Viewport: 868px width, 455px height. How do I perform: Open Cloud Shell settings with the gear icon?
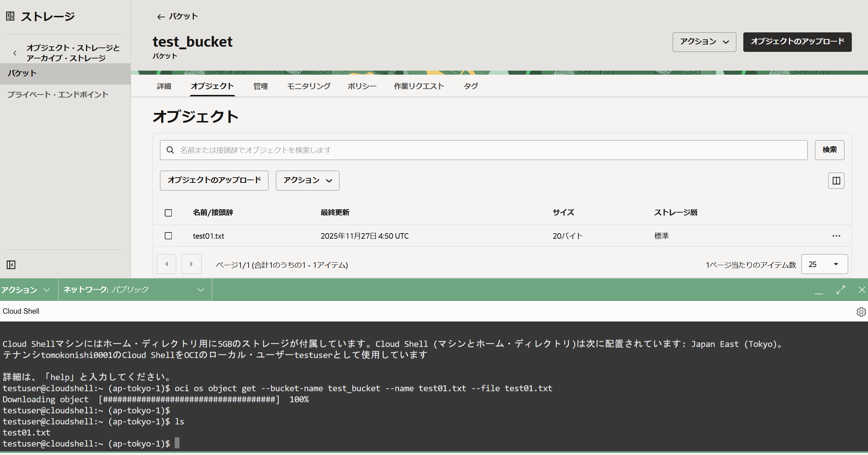point(861,312)
